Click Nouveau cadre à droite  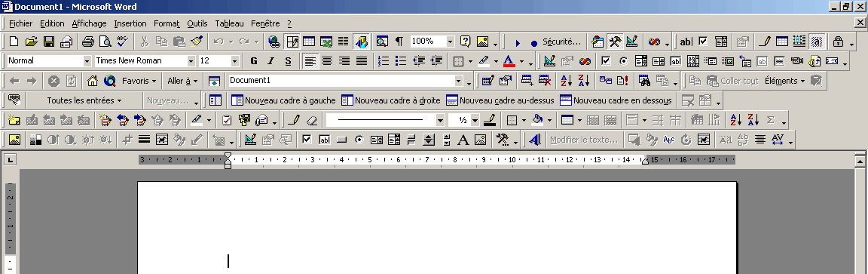tap(391, 100)
